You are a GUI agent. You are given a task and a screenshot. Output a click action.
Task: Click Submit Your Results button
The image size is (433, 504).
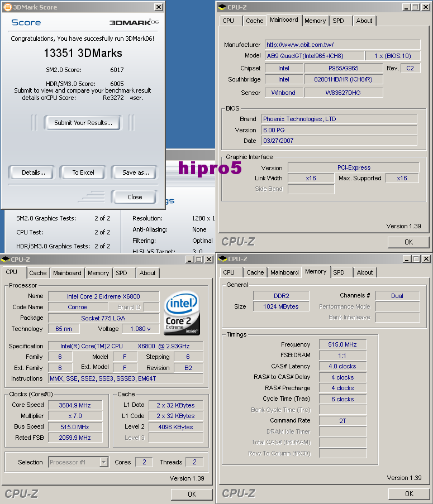coord(83,123)
